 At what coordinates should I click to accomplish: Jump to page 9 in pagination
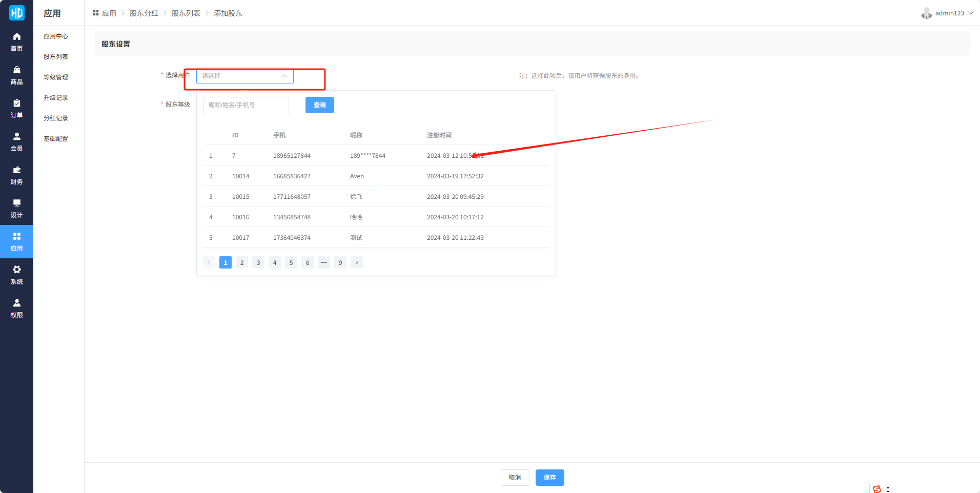[x=340, y=262]
